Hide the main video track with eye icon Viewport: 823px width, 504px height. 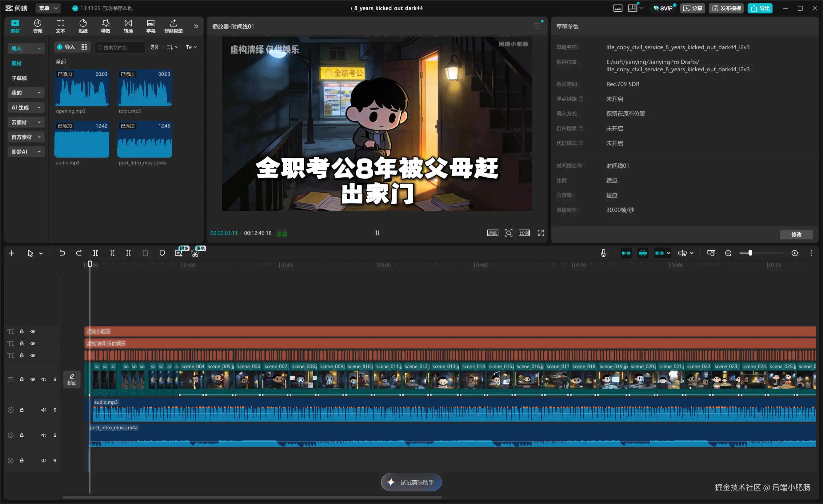(x=33, y=379)
